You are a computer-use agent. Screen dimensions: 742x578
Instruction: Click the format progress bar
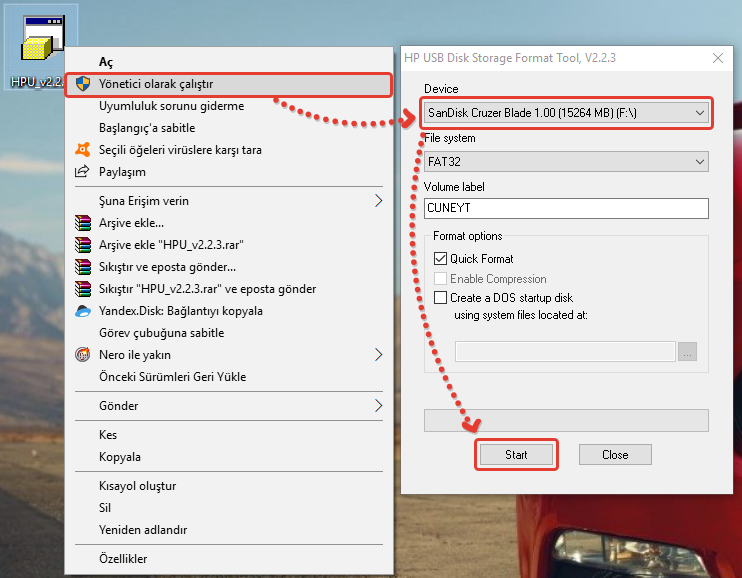[566, 420]
